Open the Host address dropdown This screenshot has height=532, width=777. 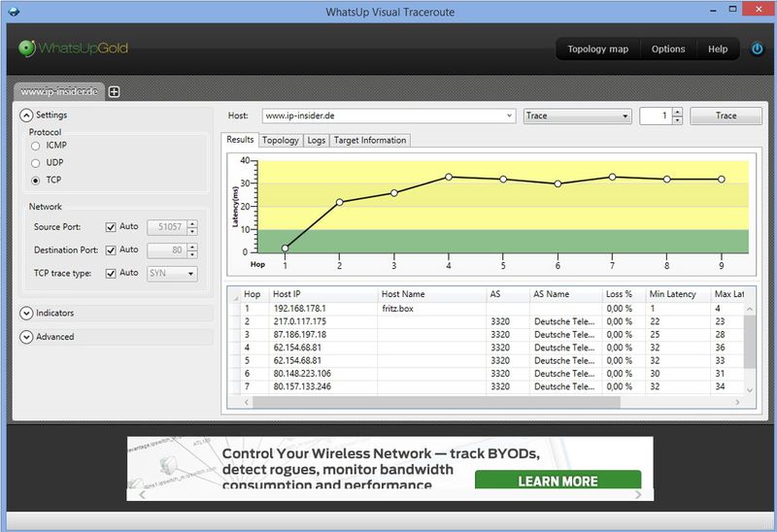point(509,116)
